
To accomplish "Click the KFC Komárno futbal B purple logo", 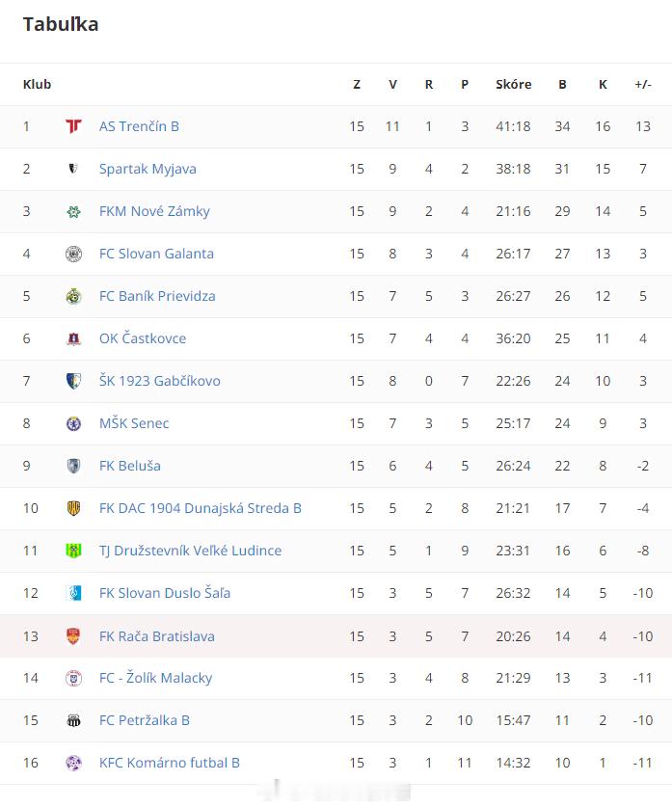I will 73,763.
